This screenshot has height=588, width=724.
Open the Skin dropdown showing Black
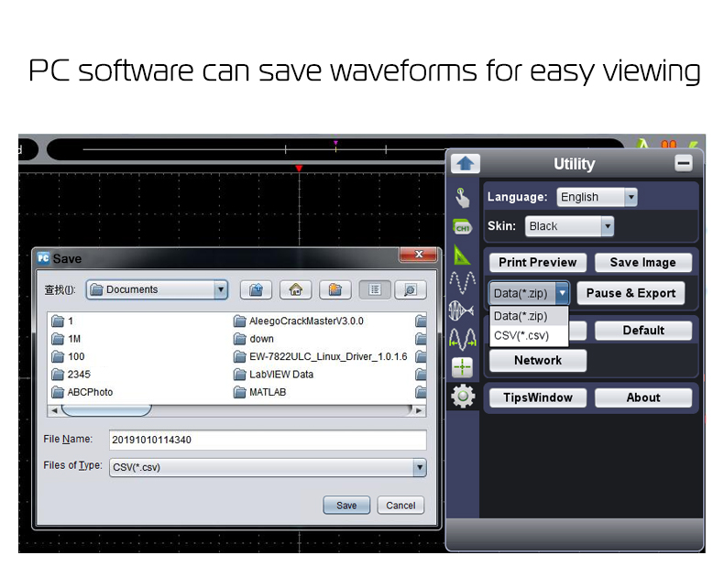coord(607,226)
